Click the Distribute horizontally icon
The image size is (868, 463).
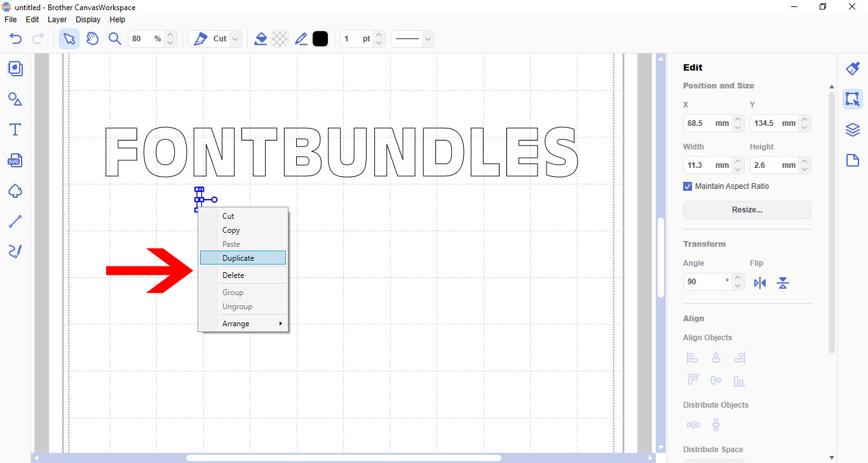[x=693, y=425]
